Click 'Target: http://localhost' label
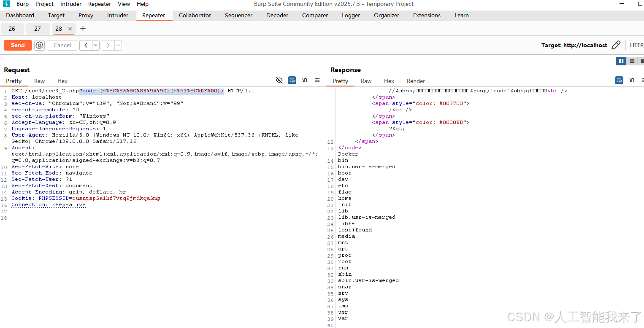Image resolution: width=644 pixels, height=328 pixels. click(574, 45)
